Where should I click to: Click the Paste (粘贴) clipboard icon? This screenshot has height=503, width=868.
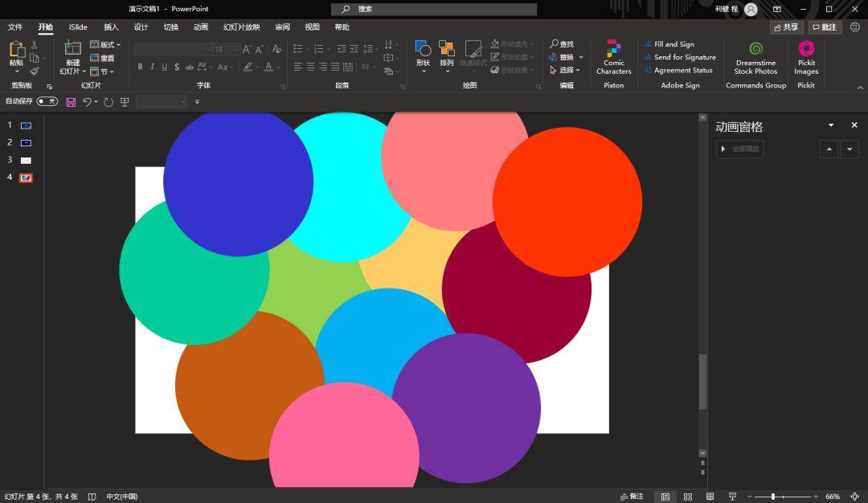tap(17, 49)
